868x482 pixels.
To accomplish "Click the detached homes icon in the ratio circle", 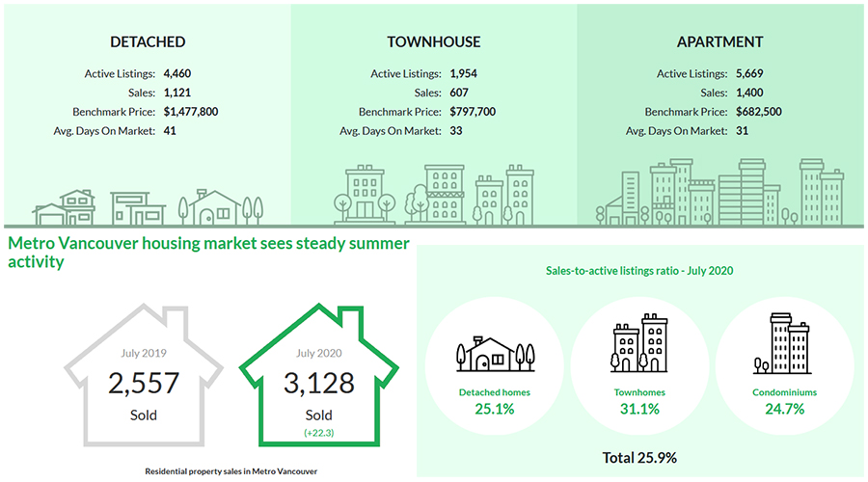I will [496, 354].
